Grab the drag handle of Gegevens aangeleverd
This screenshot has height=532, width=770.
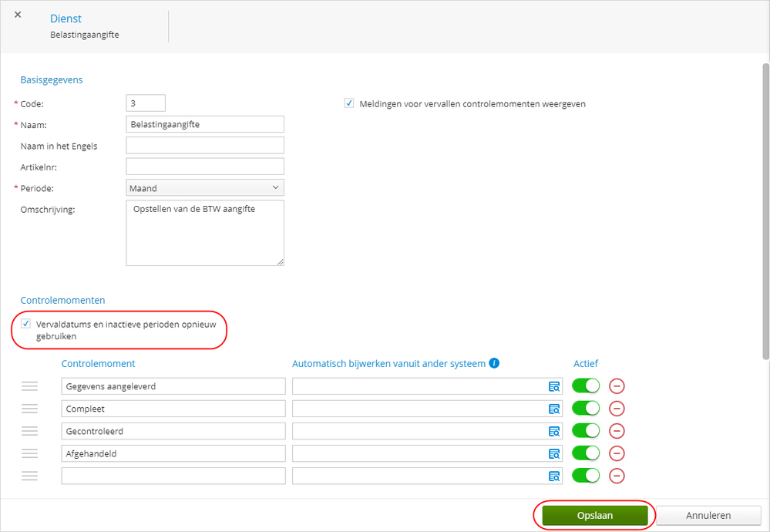point(29,386)
